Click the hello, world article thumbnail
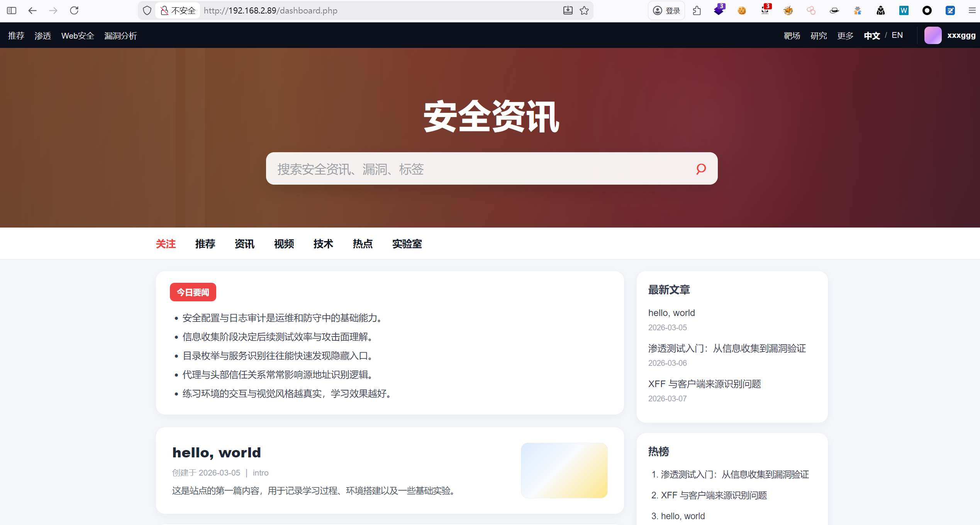 click(564, 470)
